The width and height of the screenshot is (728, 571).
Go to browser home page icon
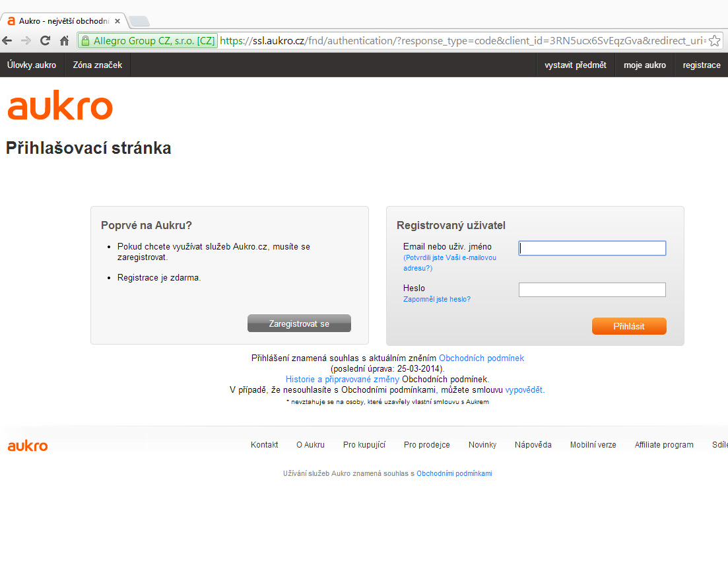pos(65,41)
